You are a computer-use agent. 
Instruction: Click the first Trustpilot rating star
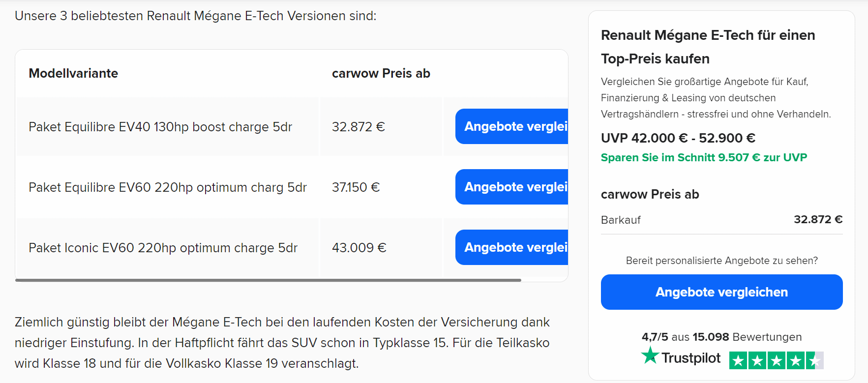[x=738, y=360]
